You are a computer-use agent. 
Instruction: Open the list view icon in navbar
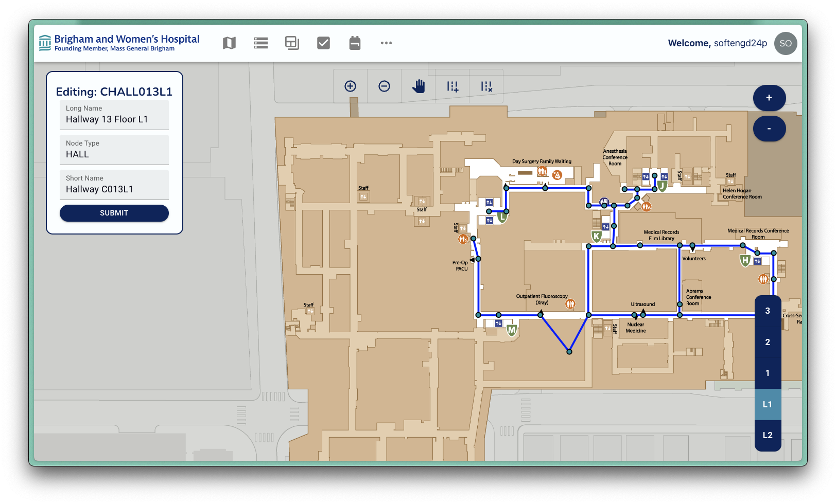coord(260,43)
